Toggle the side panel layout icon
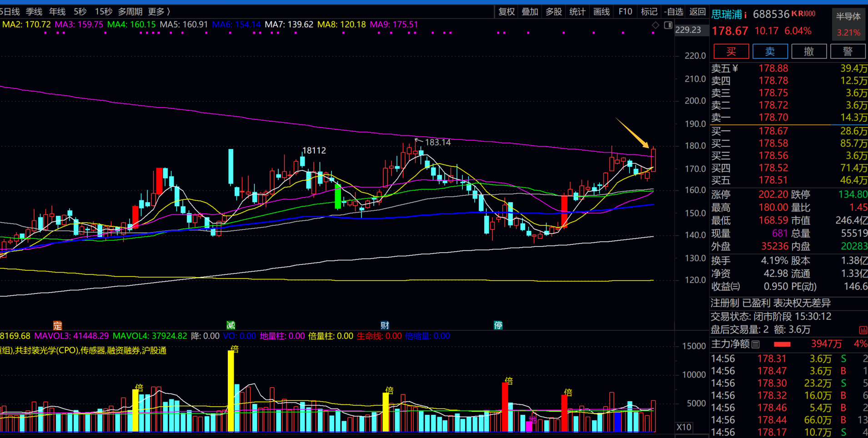 click(x=668, y=25)
